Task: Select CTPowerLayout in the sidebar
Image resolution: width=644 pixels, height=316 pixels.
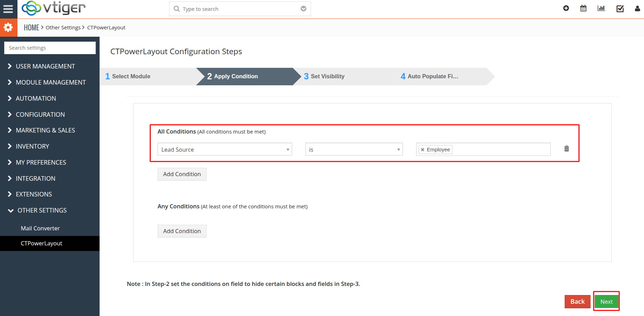Action: coord(50,243)
